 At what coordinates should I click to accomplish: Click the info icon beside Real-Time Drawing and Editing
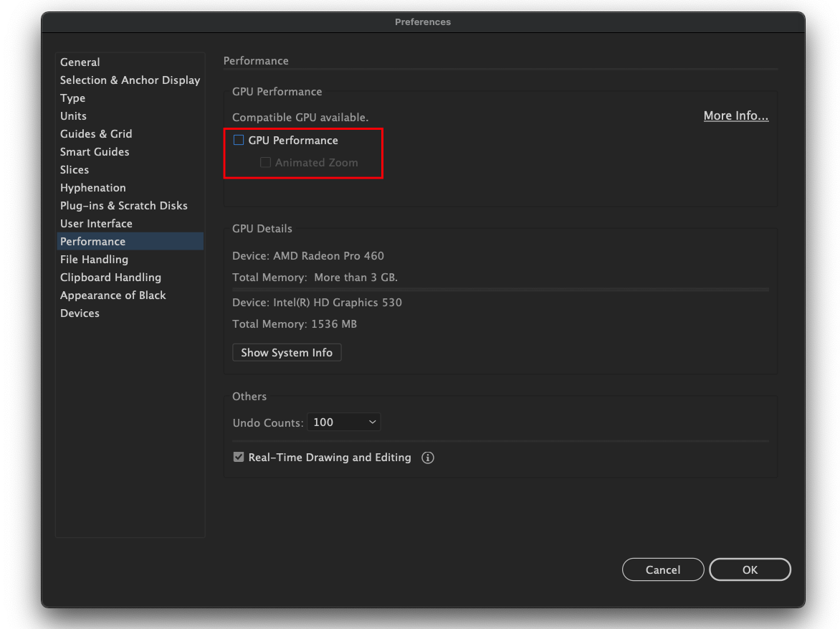(427, 457)
